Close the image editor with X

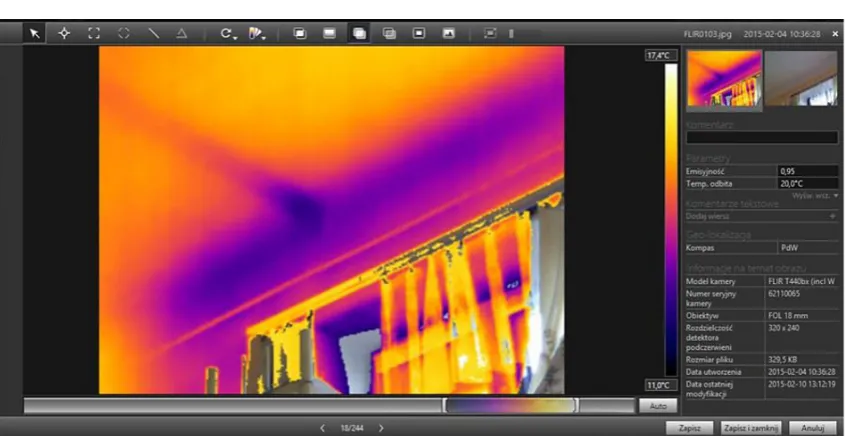[835, 33]
